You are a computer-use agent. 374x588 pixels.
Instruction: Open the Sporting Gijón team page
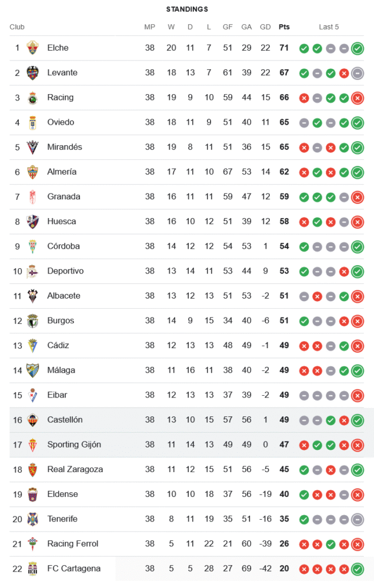[74, 445]
